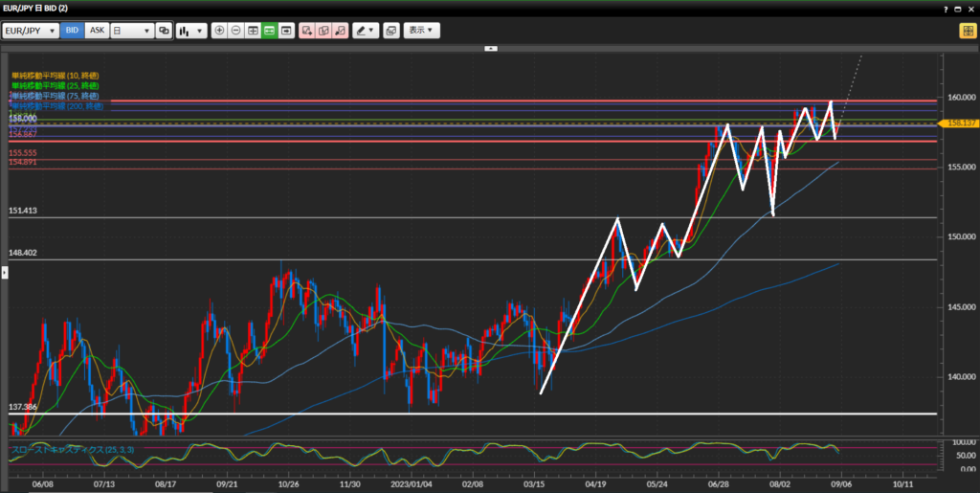
Task: Toggle the green-highlighted chart layout button
Action: click(269, 31)
